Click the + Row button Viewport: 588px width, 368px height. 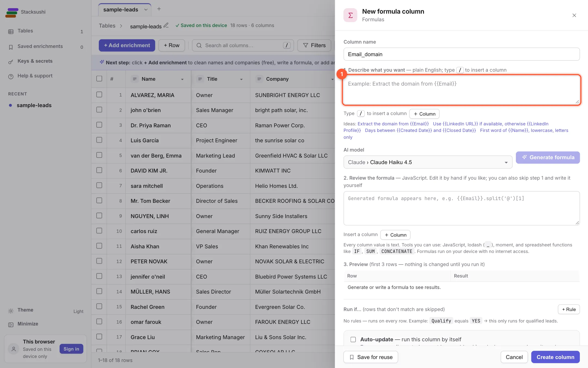point(172,45)
